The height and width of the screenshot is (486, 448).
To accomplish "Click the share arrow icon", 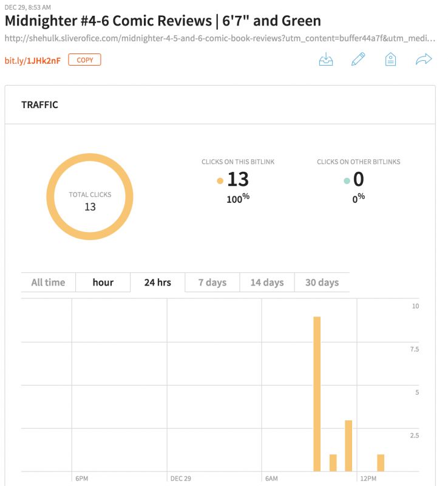I will (x=423, y=59).
